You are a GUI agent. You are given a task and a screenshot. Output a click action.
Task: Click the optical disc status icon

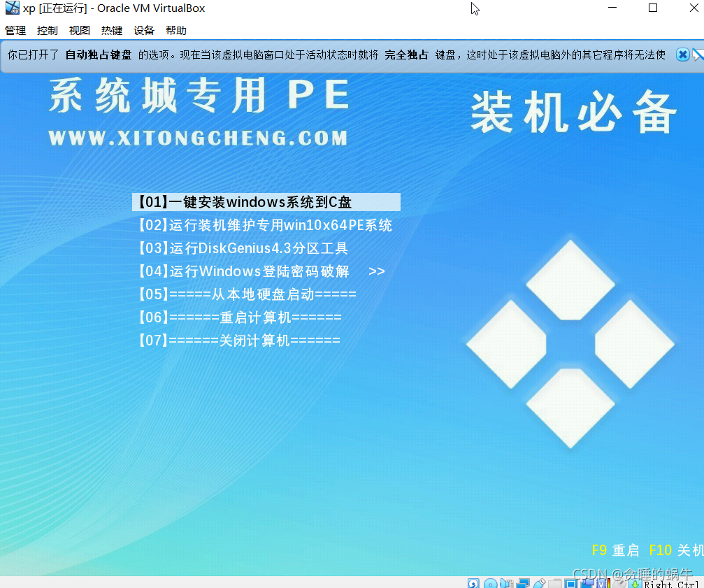click(490, 584)
